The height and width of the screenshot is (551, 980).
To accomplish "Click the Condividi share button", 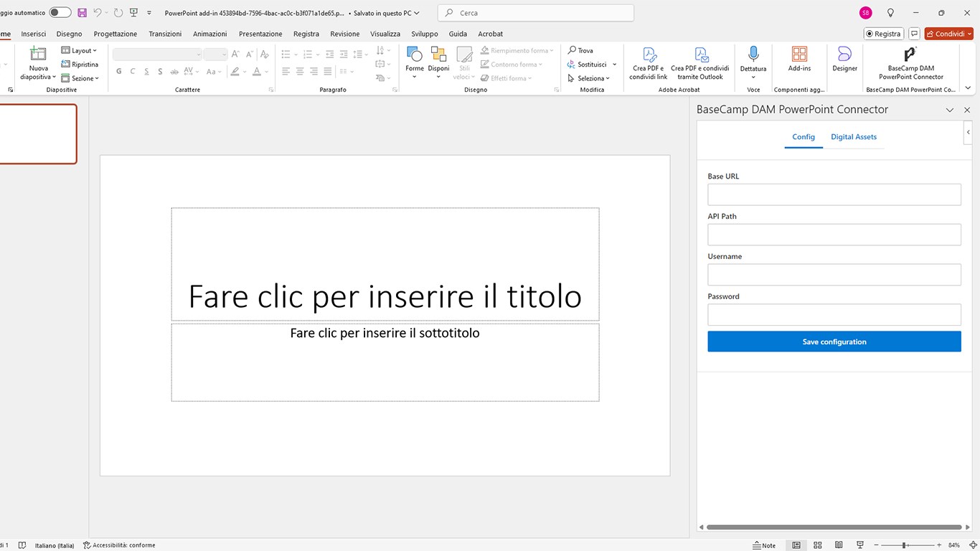I will coord(948,34).
